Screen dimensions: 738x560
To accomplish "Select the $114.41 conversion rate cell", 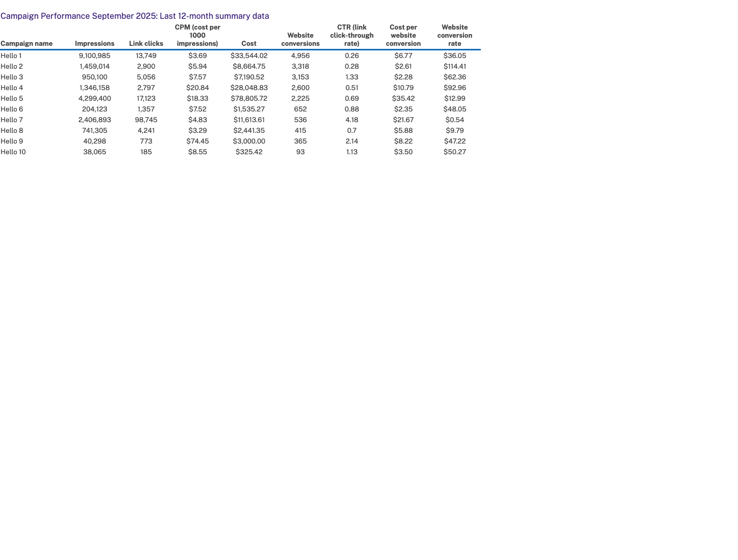I will coord(455,67).
